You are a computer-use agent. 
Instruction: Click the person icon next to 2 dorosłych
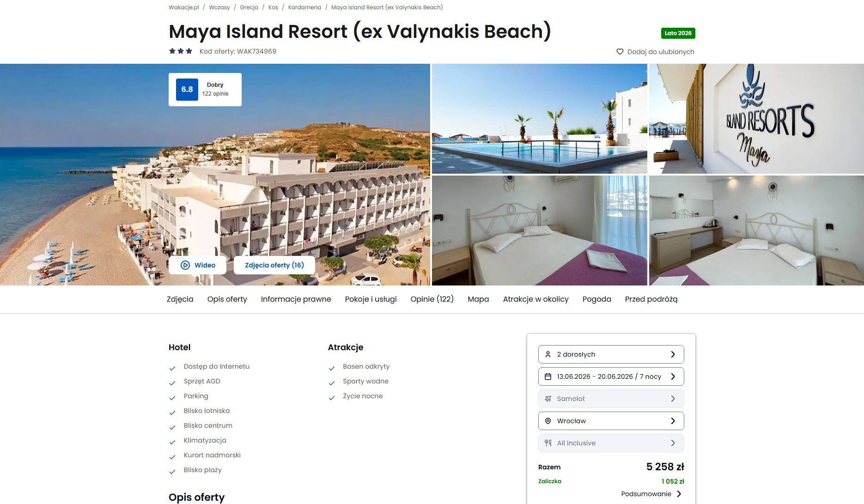(x=548, y=354)
